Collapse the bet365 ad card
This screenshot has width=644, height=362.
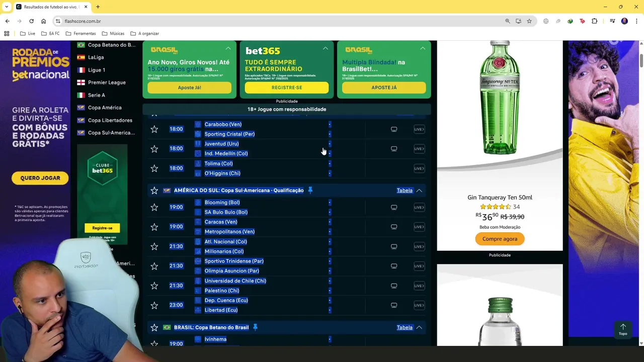point(325,48)
